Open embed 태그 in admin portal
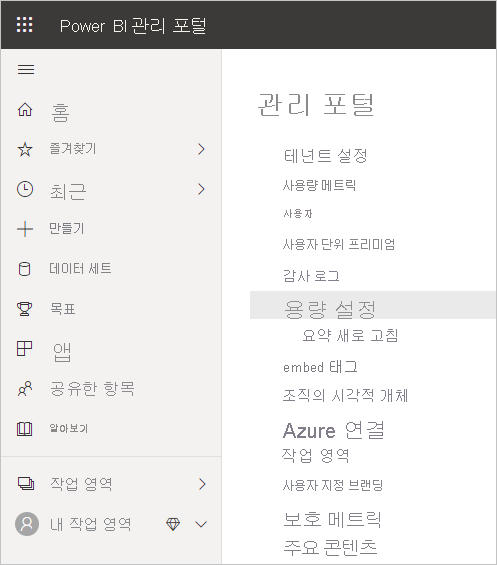 [x=320, y=367]
